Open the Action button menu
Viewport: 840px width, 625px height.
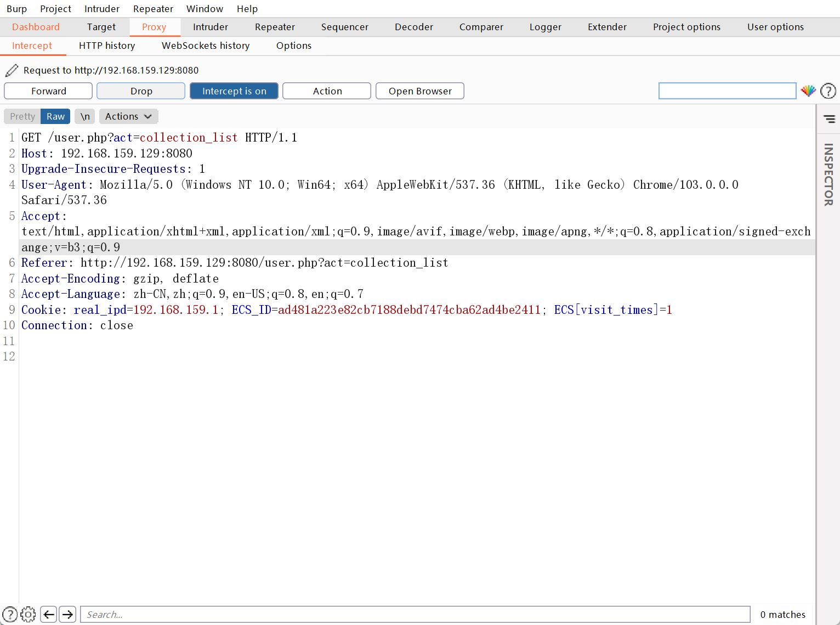[x=327, y=91]
